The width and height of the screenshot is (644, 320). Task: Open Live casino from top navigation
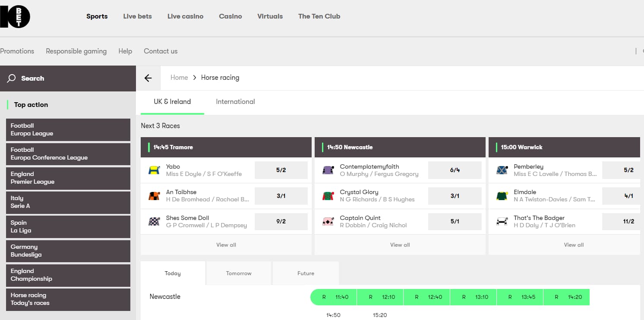(186, 16)
